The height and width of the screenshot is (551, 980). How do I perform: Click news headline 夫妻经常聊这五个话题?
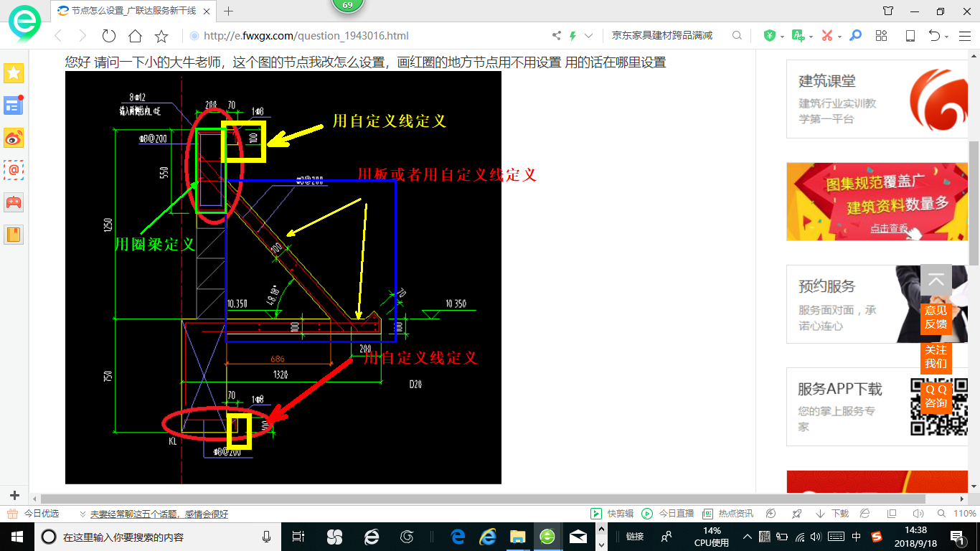click(x=159, y=514)
